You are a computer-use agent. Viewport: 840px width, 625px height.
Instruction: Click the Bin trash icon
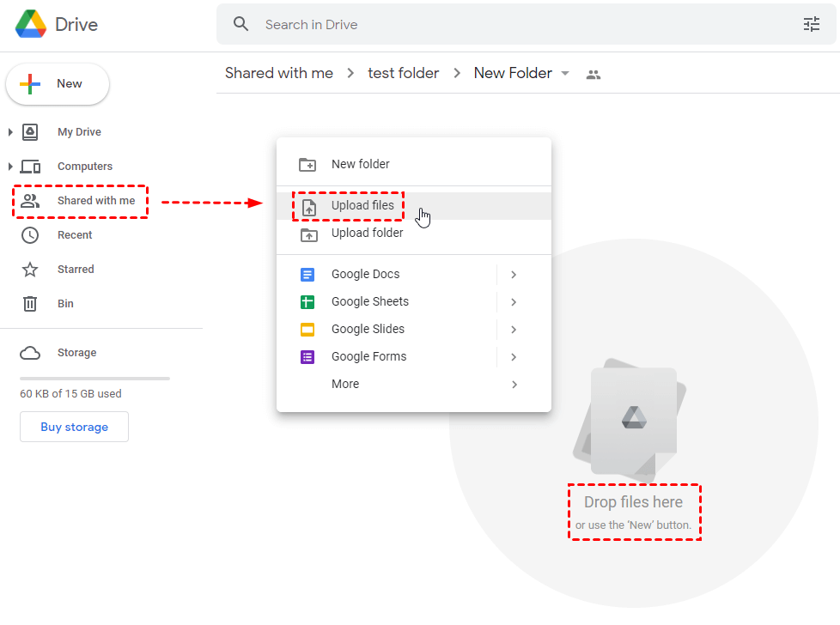[30, 304]
